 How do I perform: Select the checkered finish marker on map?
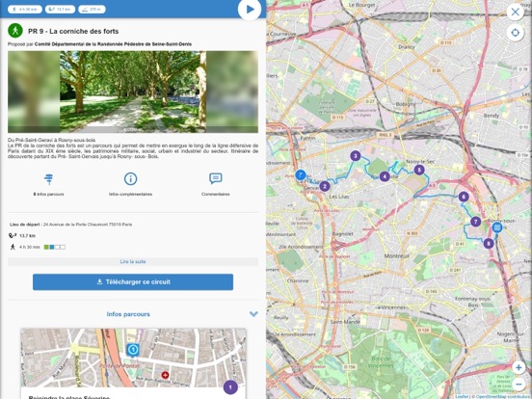pyautogui.click(x=497, y=227)
